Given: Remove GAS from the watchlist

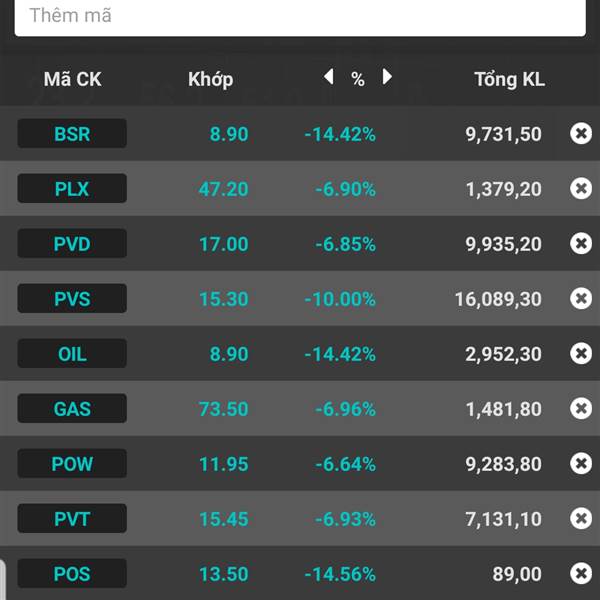Looking at the screenshot, I should [581, 408].
